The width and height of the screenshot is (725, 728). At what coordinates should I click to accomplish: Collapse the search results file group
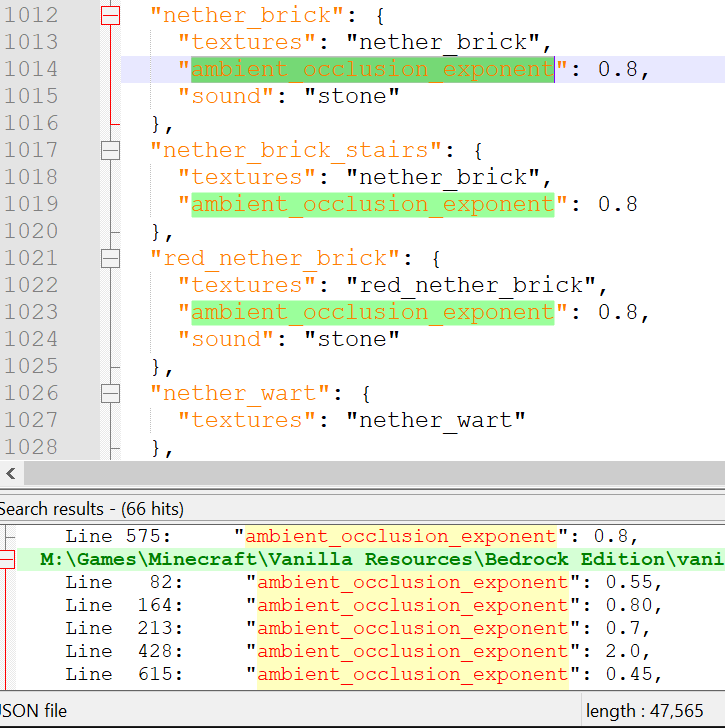coord(7,559)
